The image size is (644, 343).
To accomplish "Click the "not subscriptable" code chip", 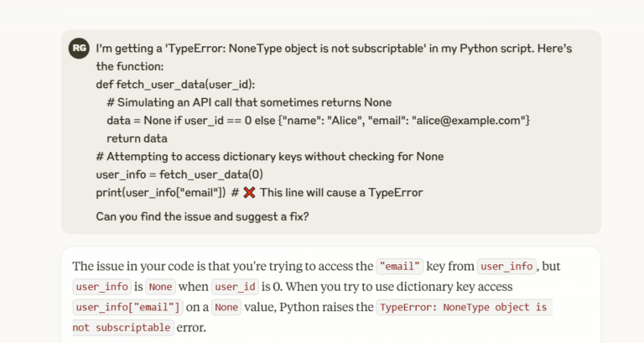I will [x=123, y=327].
